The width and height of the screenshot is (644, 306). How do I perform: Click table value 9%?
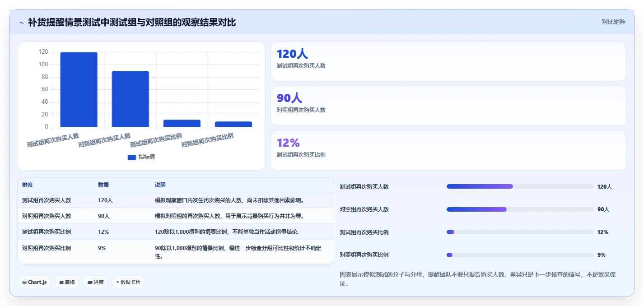click(x=102, y=248)
